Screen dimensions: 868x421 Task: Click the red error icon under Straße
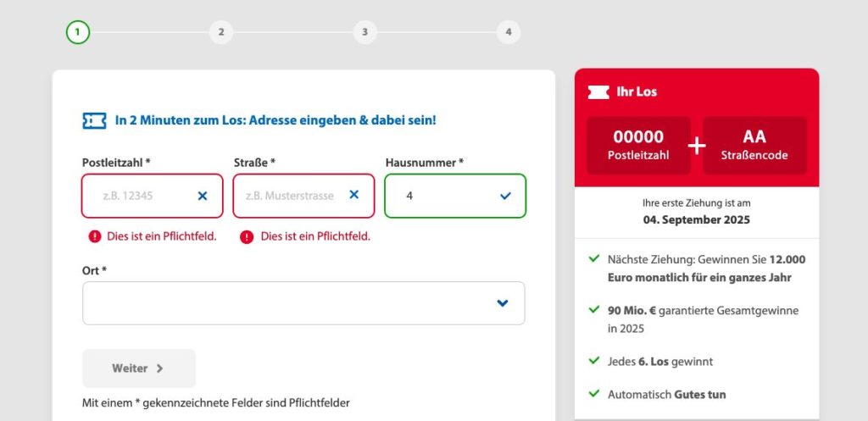pos(247,237)
